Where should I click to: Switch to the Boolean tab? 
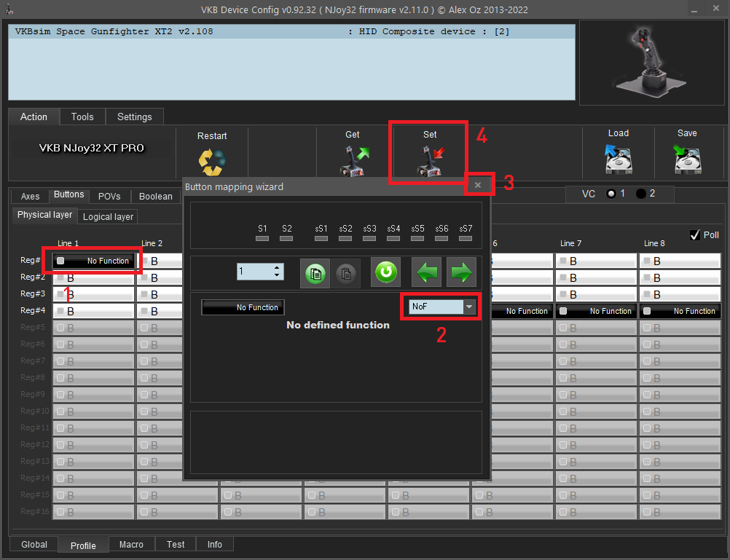pyautogui.click(x=156, y=197)
